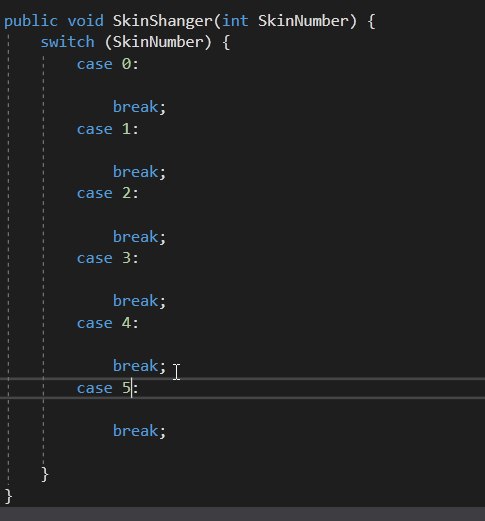This screenshot has width=485, height=521.
Task: Place cursor on 'case 2:' line
Action: pyautogui.click(x=108, y=193)
